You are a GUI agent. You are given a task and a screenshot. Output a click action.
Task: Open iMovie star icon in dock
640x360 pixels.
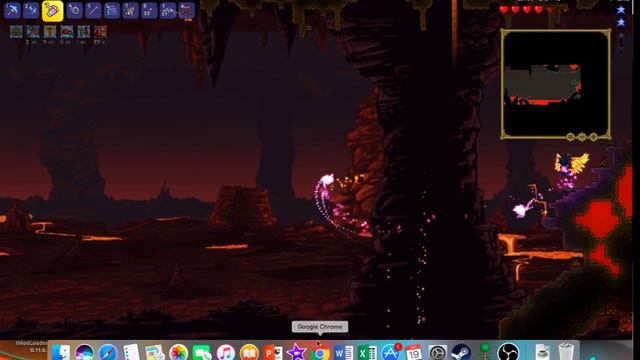[x=296, y=352]
